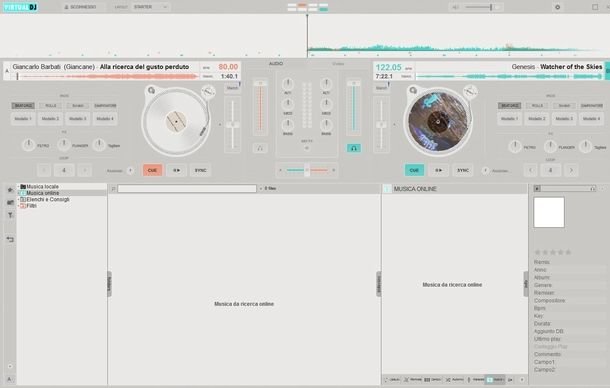This screenshot has height=388, width=610.
Task: Click the Match pitch button on right deck
Action: pos(381,88)
